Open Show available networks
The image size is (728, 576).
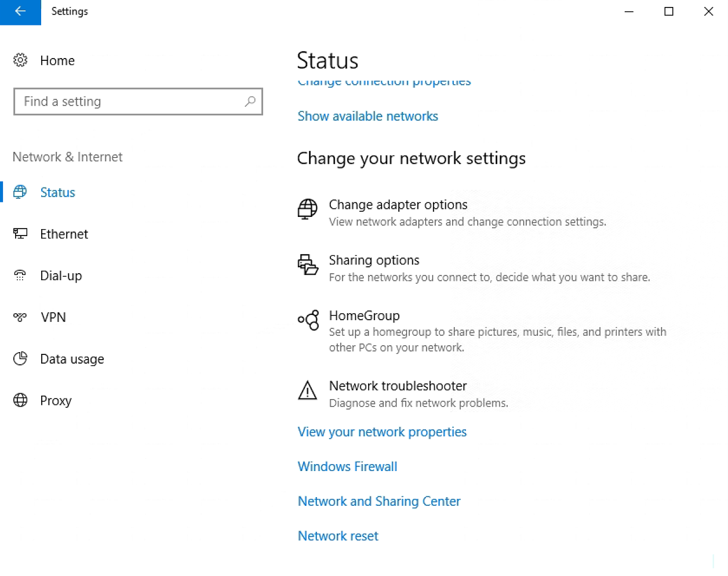click(x=367, y=116)
